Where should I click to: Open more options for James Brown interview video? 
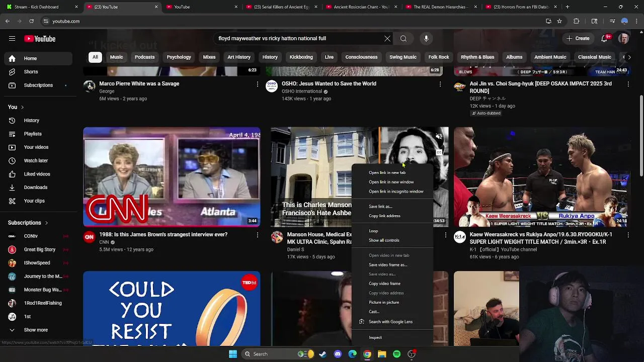[258, 235]
